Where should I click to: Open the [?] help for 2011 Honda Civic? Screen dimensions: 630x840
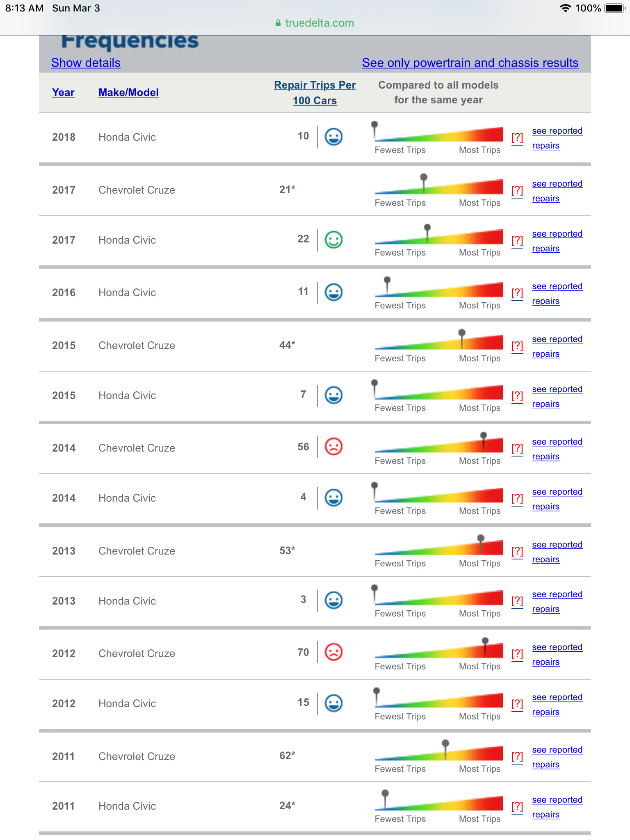point(517,806)
